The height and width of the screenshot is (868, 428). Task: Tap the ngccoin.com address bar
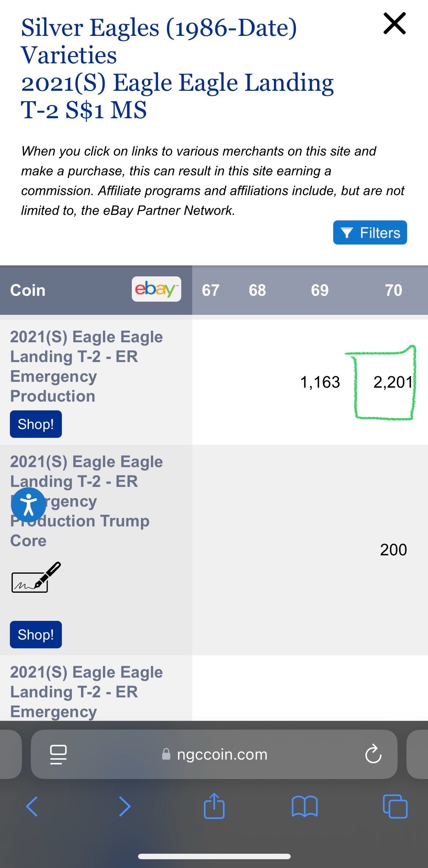222,755
